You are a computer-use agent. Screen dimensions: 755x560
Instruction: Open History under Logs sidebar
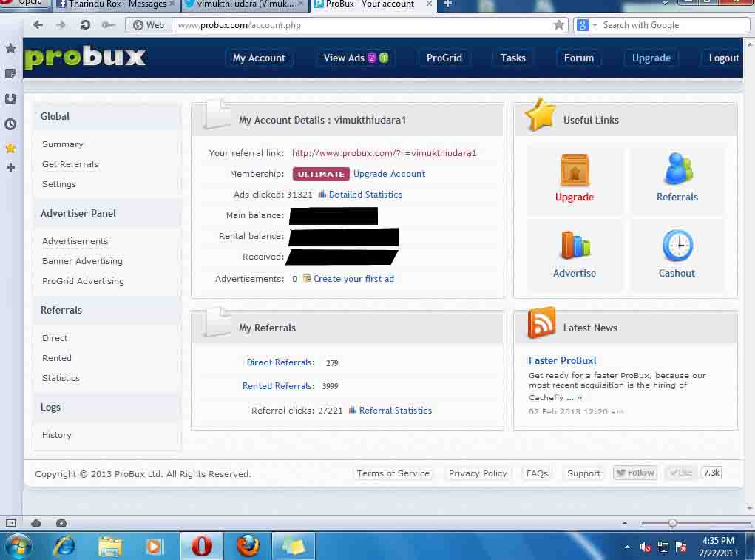point(57,435)
